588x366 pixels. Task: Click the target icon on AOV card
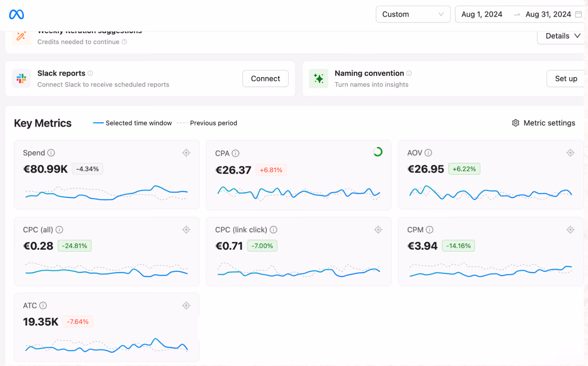[570, 153]
